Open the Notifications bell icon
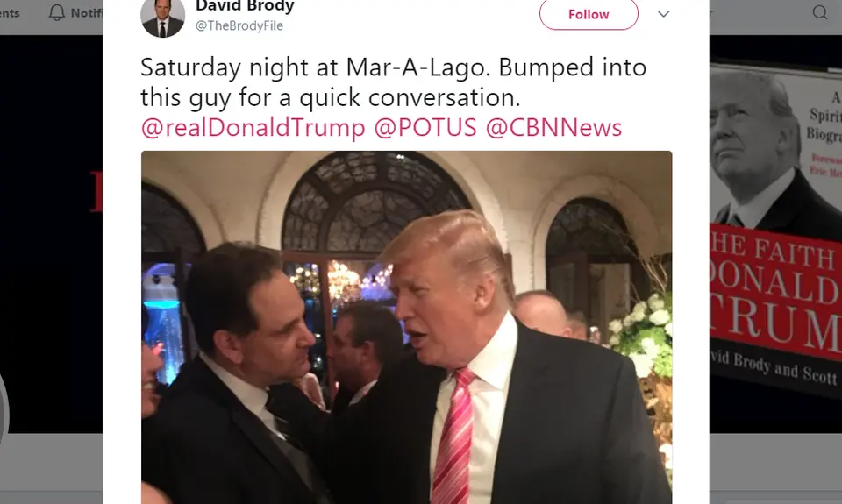Image resolution: width=842 pixels, height=504 pixels. click(57, 13)
